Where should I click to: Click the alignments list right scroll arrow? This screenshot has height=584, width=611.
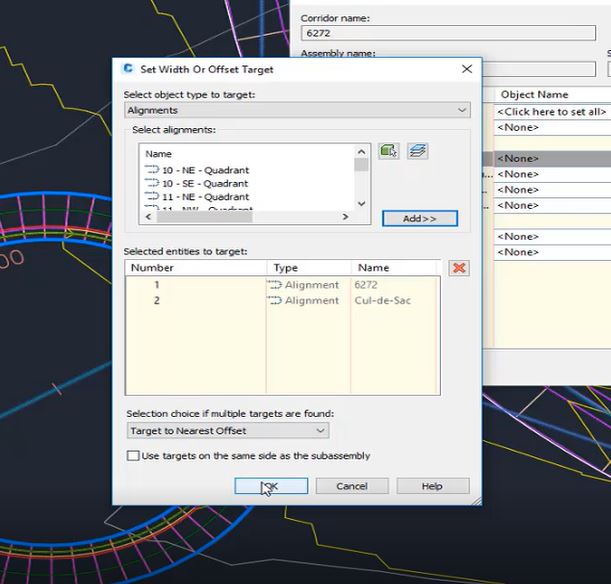pyautogui.click(x=345, y=217)
